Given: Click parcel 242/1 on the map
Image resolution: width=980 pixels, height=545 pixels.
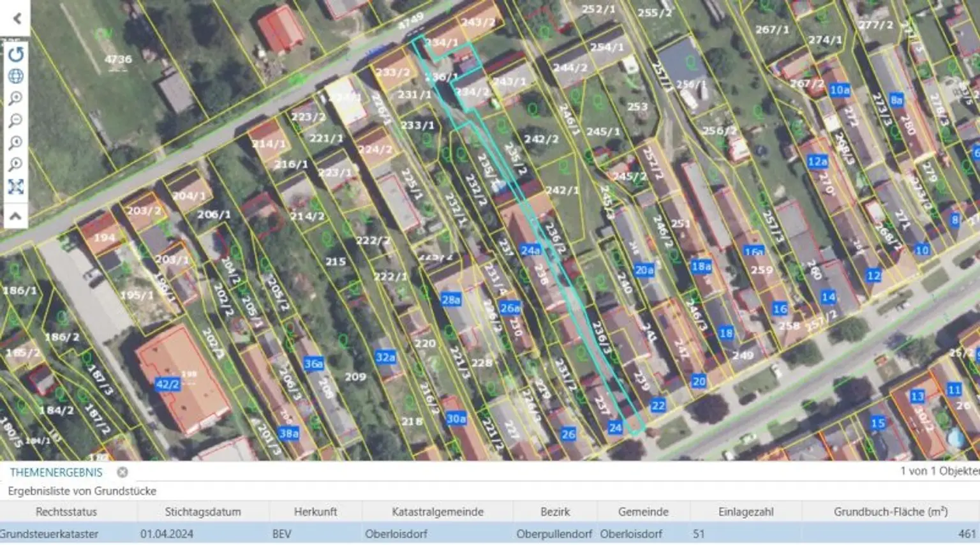Looking at the screenshot, I should 561,190.
